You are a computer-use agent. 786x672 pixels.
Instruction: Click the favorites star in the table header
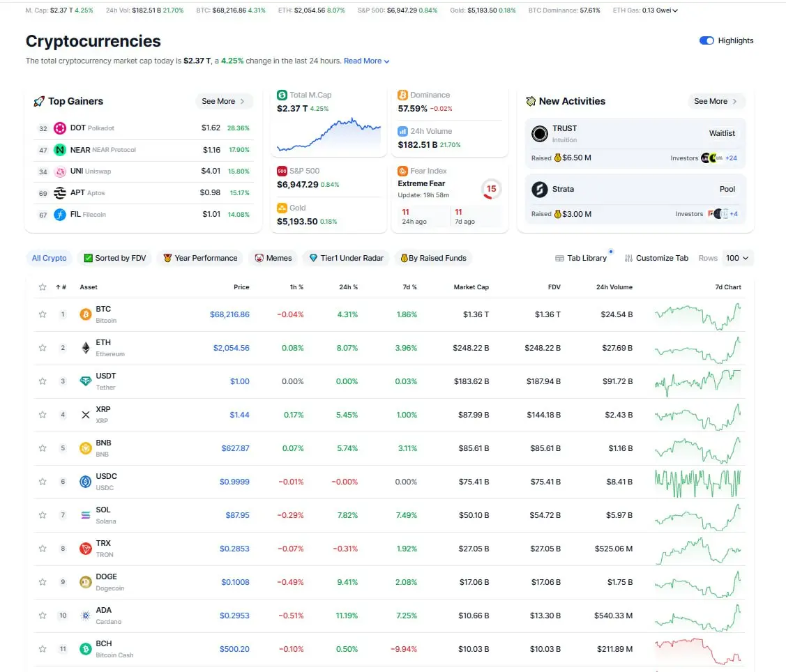[x=43, y=287]
